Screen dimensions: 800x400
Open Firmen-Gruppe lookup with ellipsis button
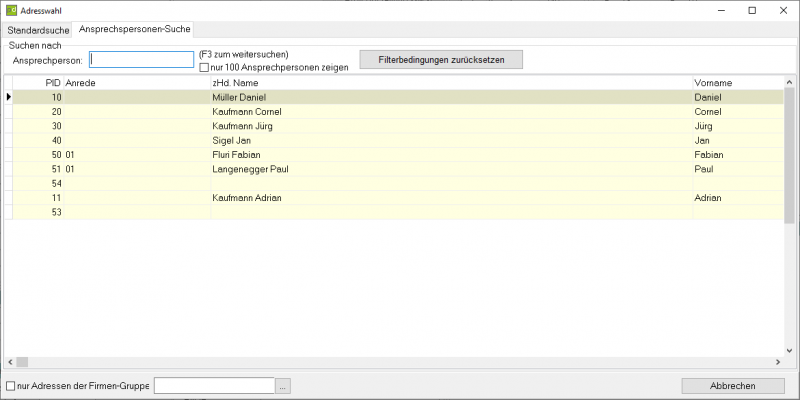coord(283,386)
